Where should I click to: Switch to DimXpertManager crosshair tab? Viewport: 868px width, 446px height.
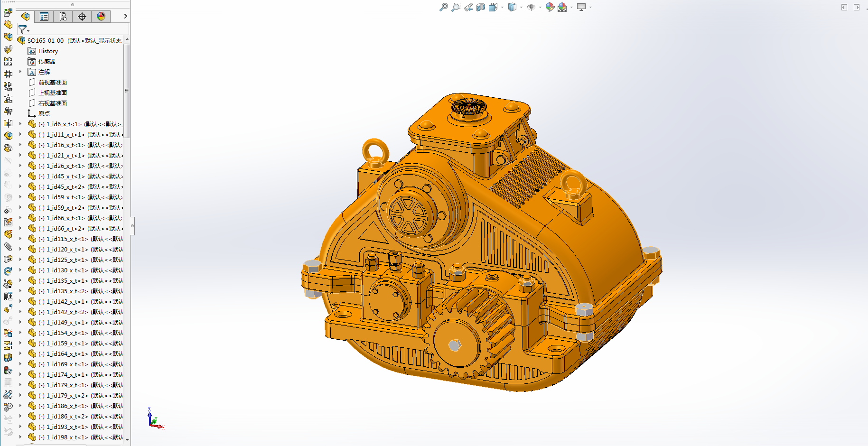point(82,17)
